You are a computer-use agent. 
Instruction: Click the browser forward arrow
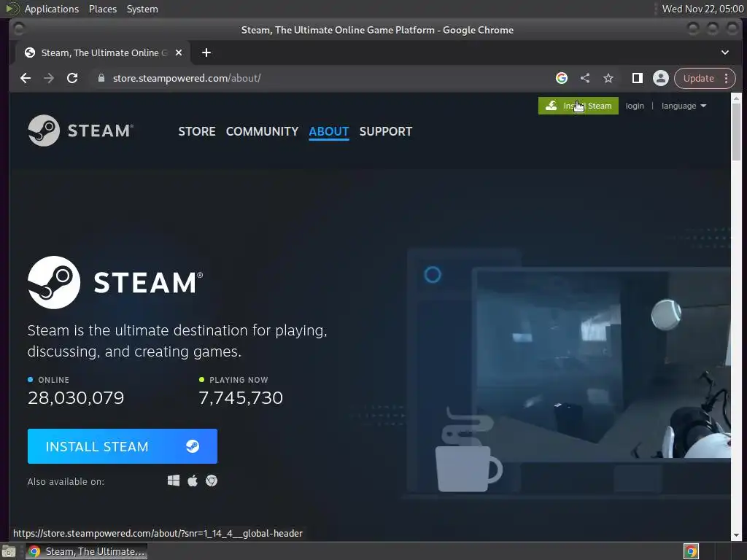click(x=49, y=78)
